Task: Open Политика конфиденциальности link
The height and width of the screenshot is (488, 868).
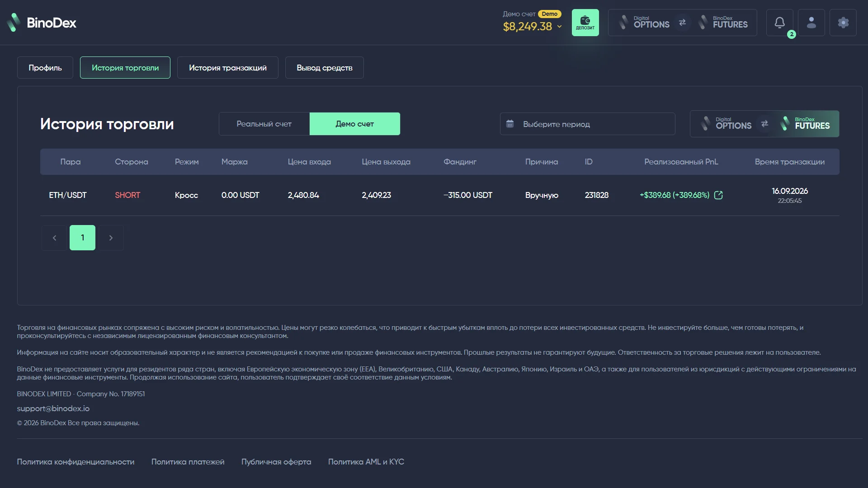Action: pos(75,462)
